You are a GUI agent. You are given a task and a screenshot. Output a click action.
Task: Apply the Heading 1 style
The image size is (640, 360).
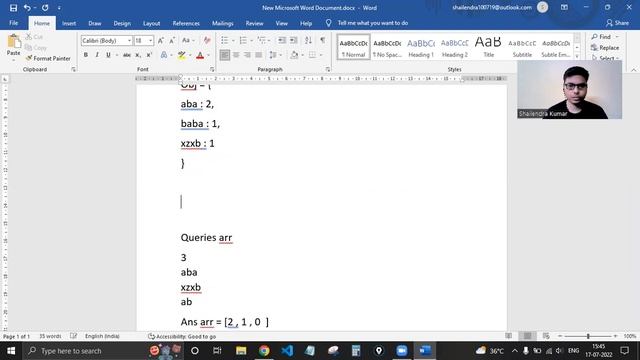(x=421, y=47)
